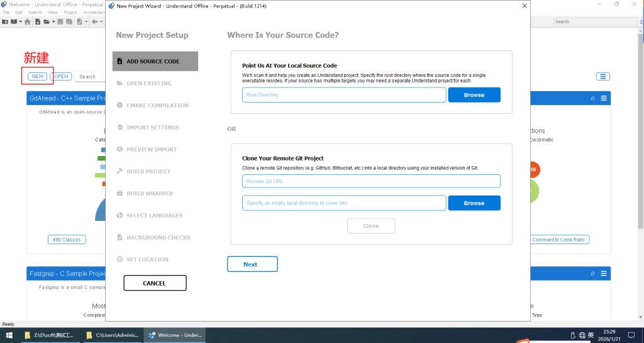Select ADD SOURCE CODE step in wizard sidebar
The height and width of the screenshot is (343, 644).
click(x=155, y=62)
